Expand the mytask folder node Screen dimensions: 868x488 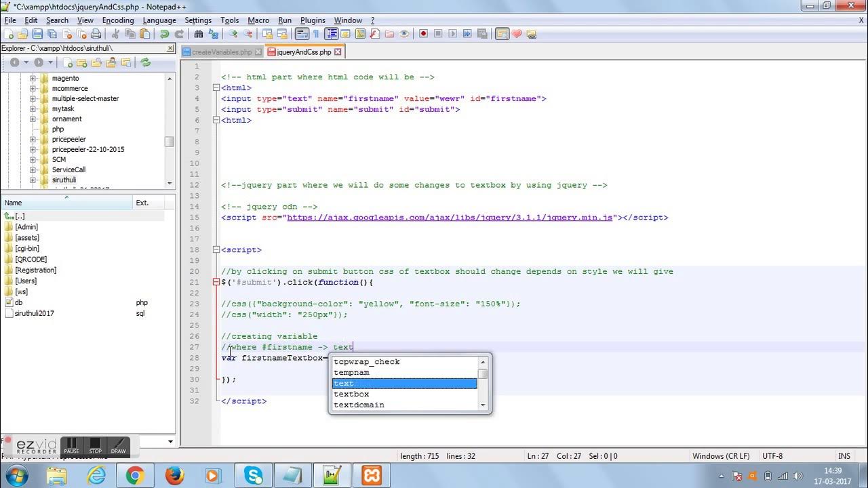33,109
